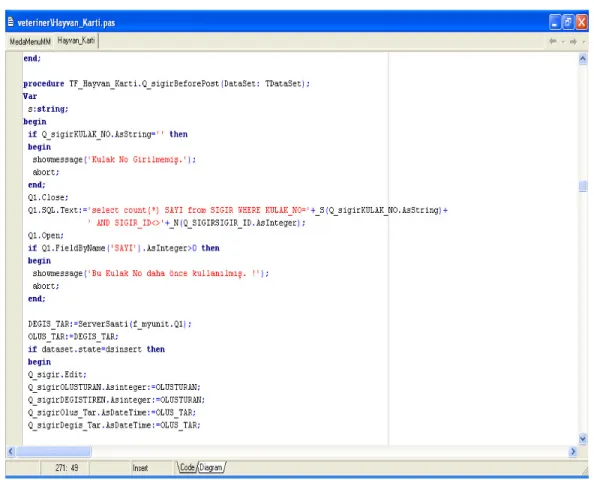594x480 pixels.
Task: Click the Q_sigirDegis_Tar.AsDateTime line
Action: pyautogui.click(x=114, y=425)
